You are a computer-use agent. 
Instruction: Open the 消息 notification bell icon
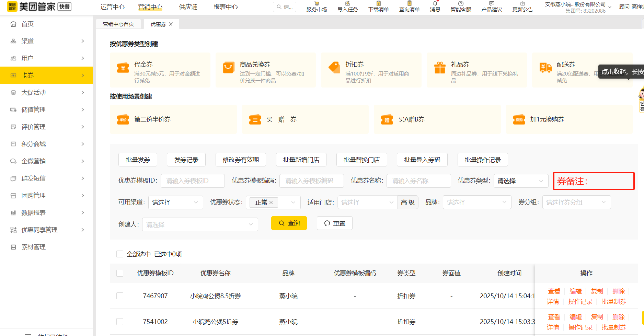point(435,7)
